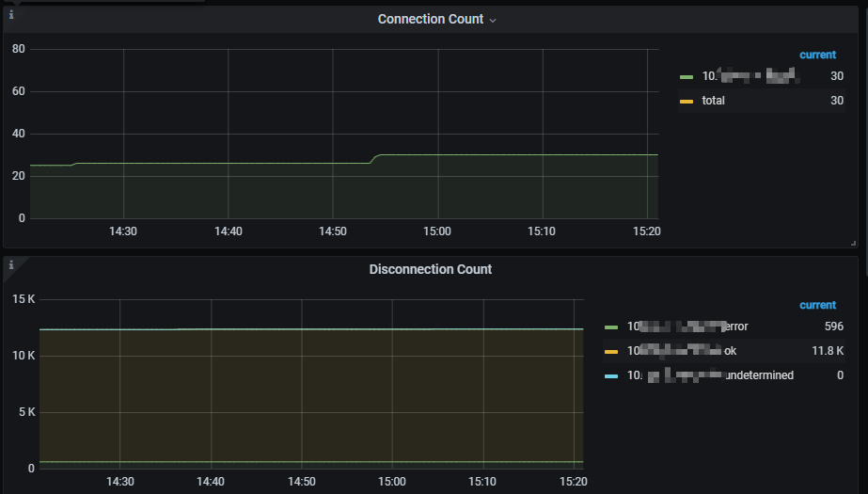Expand the chevron next to Connection Count title

493,20
